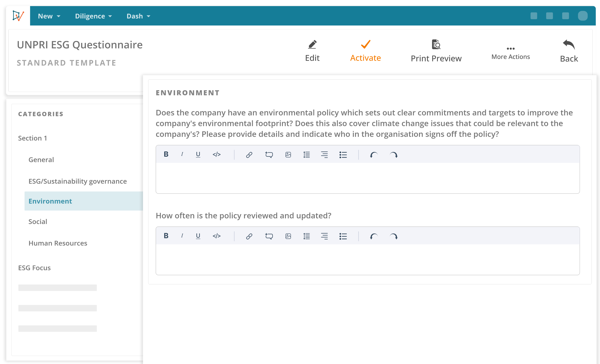Click the ENVIRONMENT section heading

pos(188,93)
